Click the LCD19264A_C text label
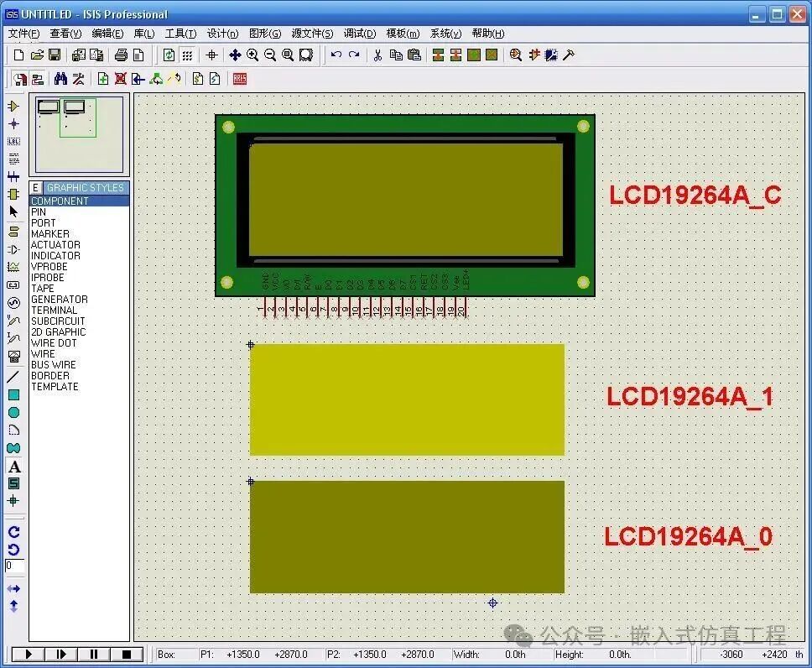This screenshot has height=668, width=812. 695,196
